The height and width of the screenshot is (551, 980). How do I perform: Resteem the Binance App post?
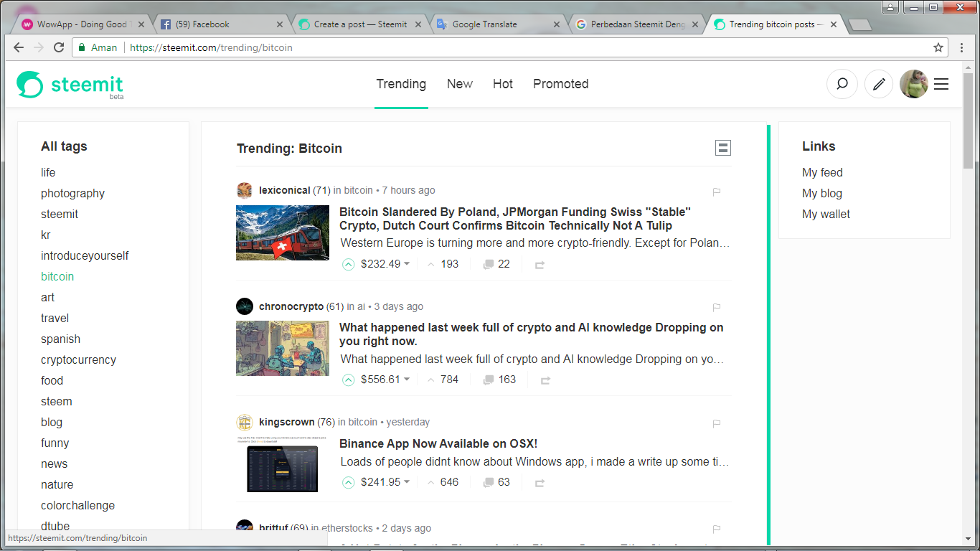540,483
